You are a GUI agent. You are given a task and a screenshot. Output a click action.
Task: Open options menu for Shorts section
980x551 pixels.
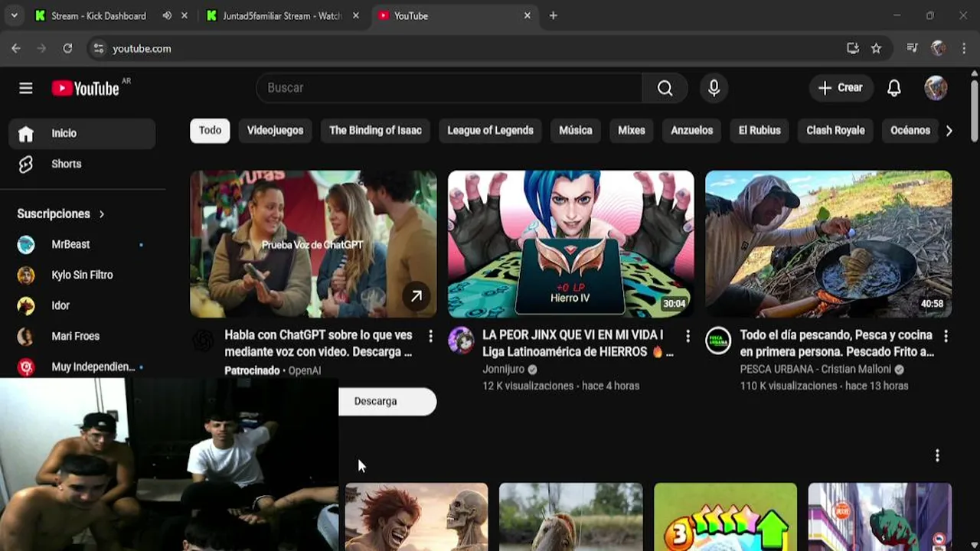(x=937, y=456)
